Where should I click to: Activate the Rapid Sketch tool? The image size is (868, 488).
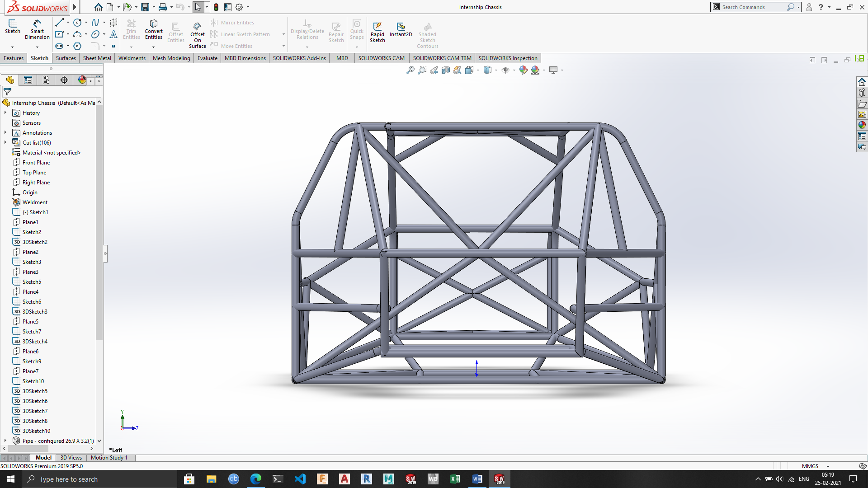coord(377,32)
